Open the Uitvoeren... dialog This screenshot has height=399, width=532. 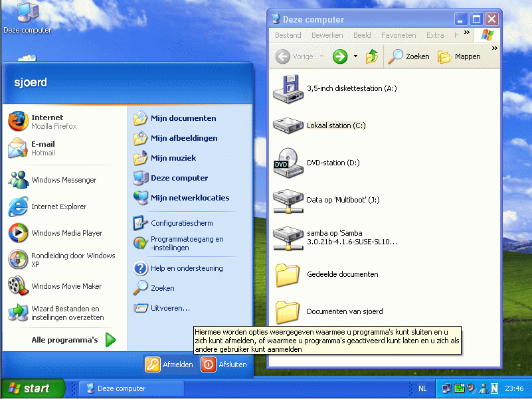[x=161, y=308]
